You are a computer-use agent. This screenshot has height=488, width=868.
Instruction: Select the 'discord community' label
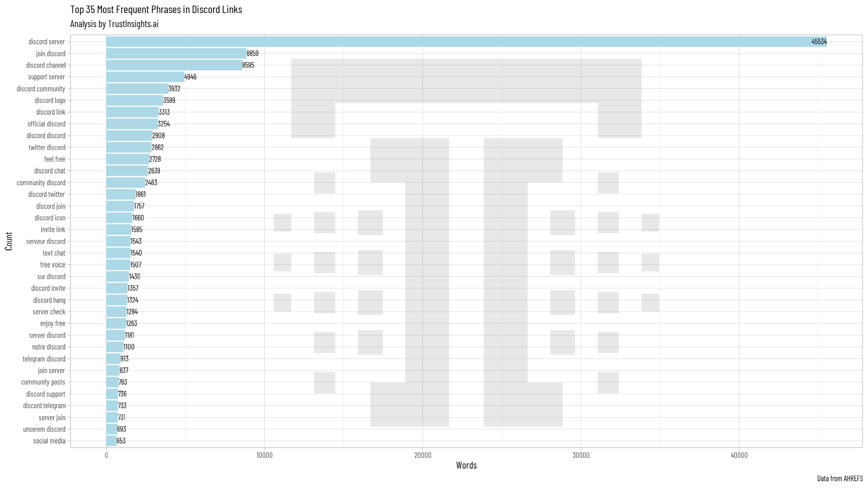[41, 89]
